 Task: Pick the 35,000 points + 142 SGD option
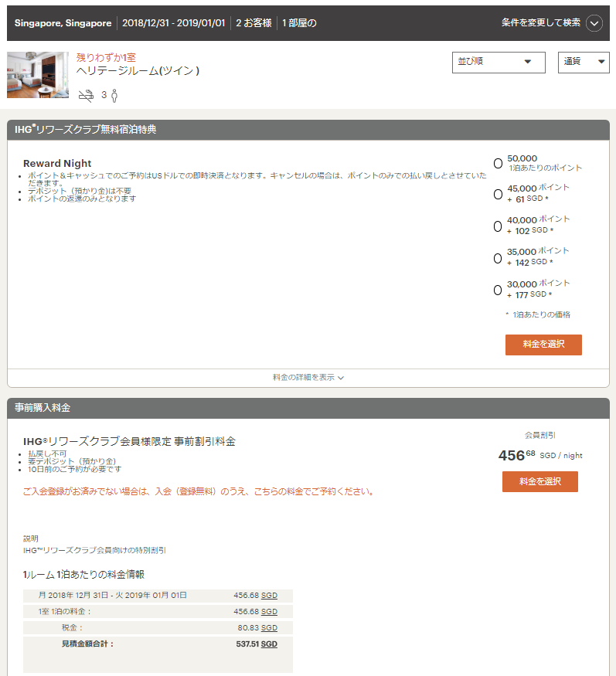pyautogui.click(x=498, y=257)
